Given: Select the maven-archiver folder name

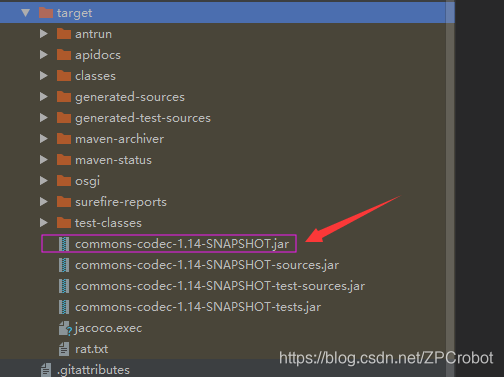Looking at the screenshot, I should coord(119,139).
